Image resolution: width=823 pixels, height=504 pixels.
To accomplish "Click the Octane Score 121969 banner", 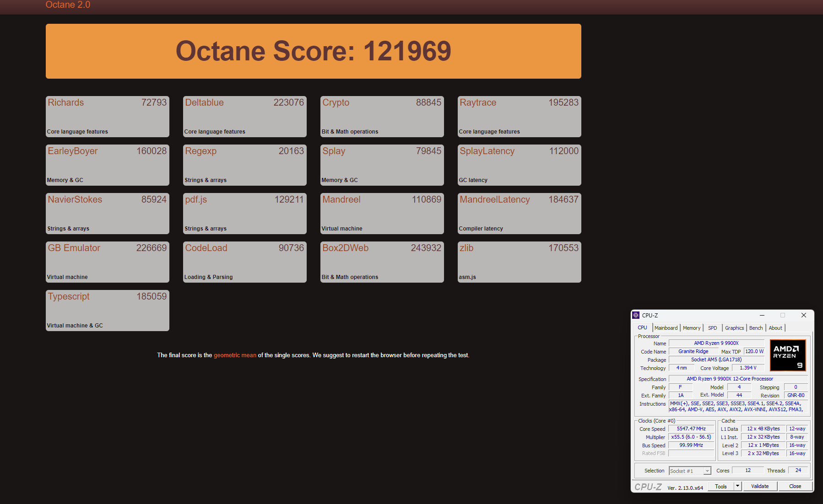I will (x=314, y=51).
